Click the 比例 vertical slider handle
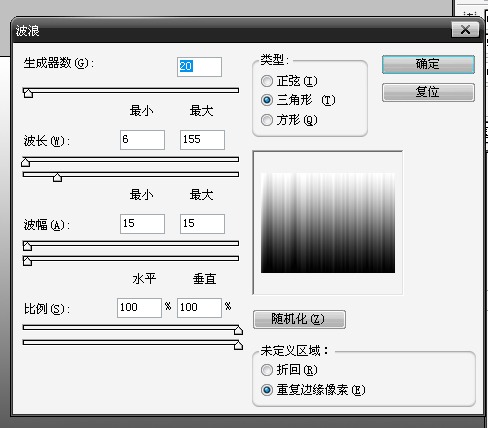The width and height of the screenshot is (488, 428). pyautogui.click(x=238, y=345)
